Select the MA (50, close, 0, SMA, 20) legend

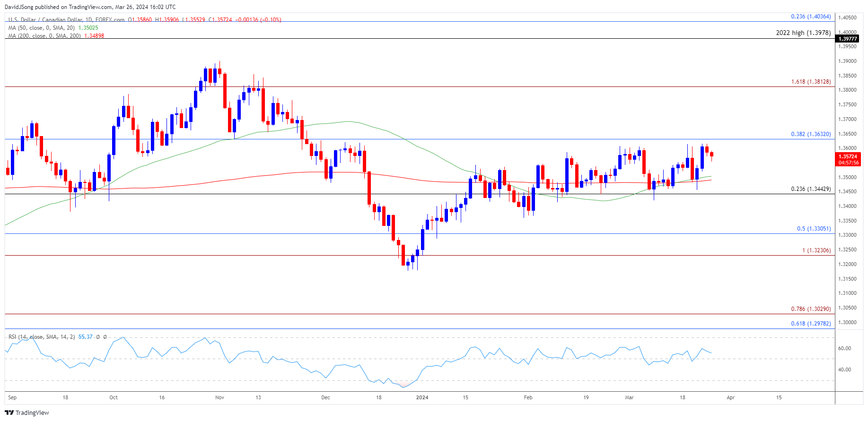tap(41, 28)
